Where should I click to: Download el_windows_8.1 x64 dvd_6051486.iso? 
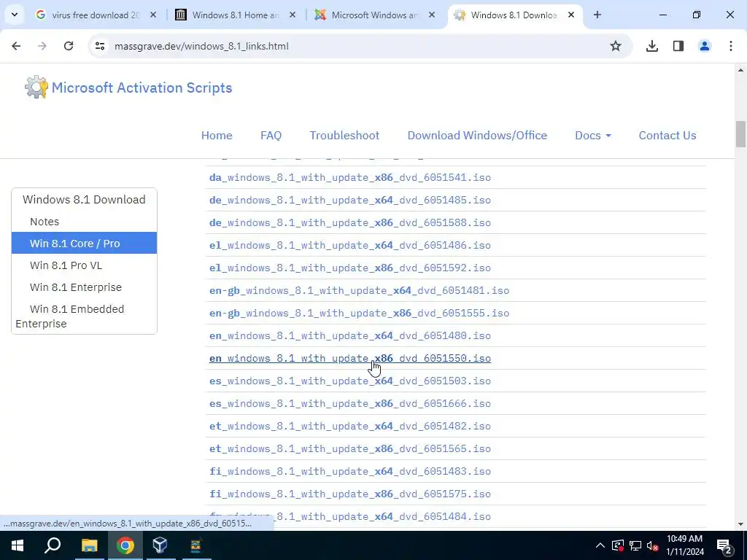350,245
